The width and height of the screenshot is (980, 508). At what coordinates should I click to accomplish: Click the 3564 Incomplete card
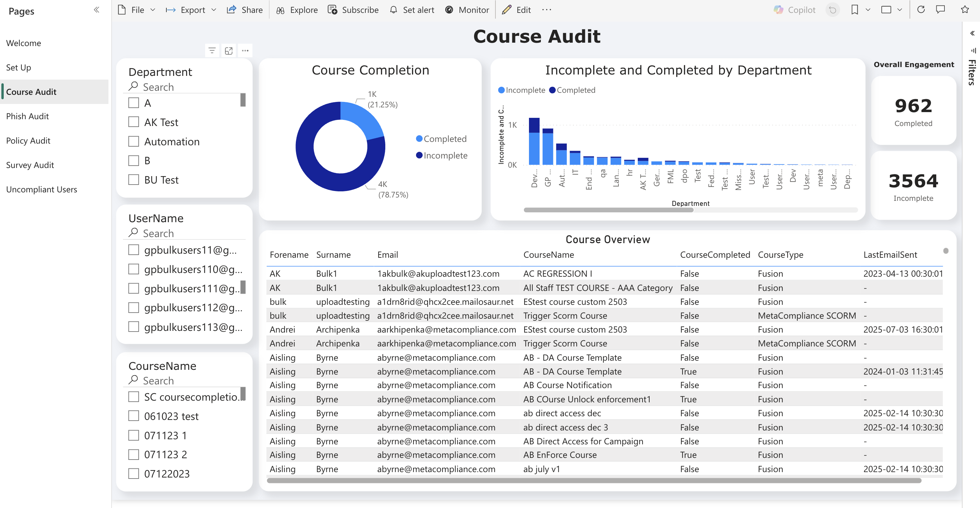tap(914, 186)
